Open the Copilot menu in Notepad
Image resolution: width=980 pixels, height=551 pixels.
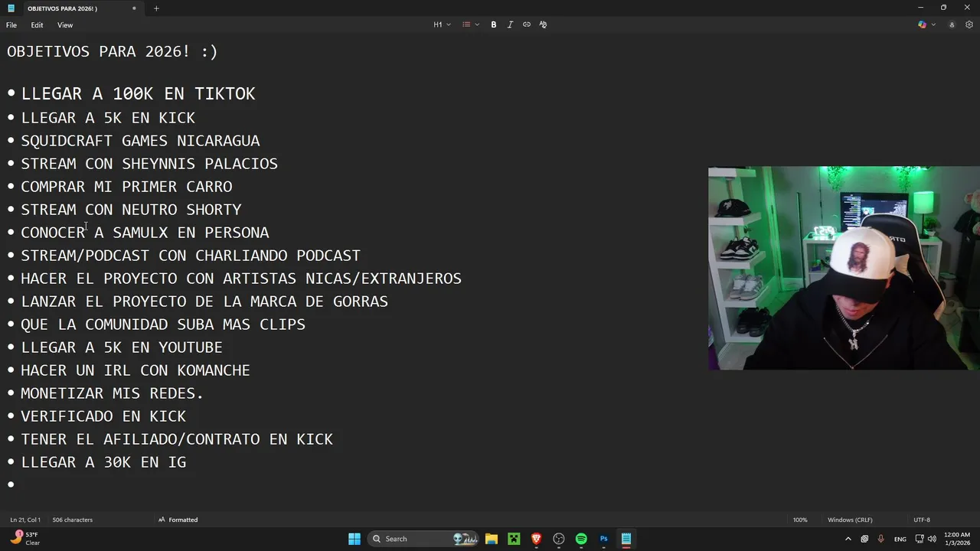pyautogui.click(x=926, y=24)
